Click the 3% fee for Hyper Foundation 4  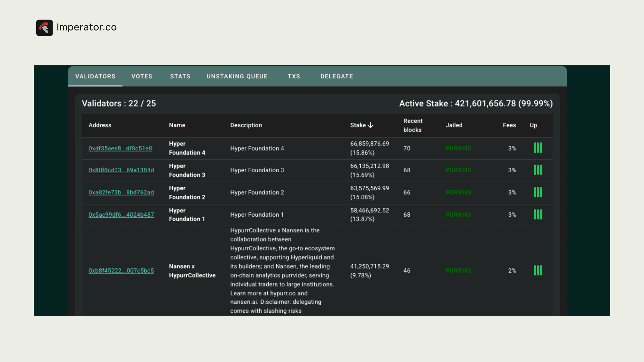click(x=512, y=148)
